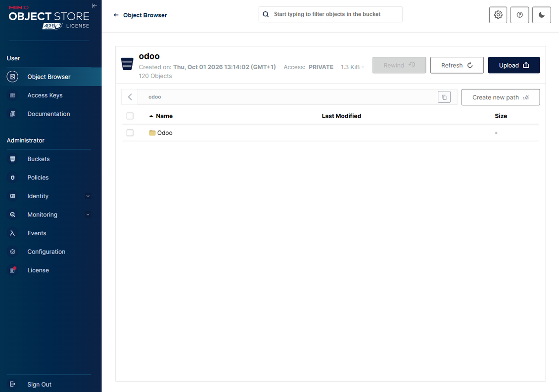Screen dimensions: 559x392
Task: Expand the Identity submenu chevron
Action: [x=88, y=196]
